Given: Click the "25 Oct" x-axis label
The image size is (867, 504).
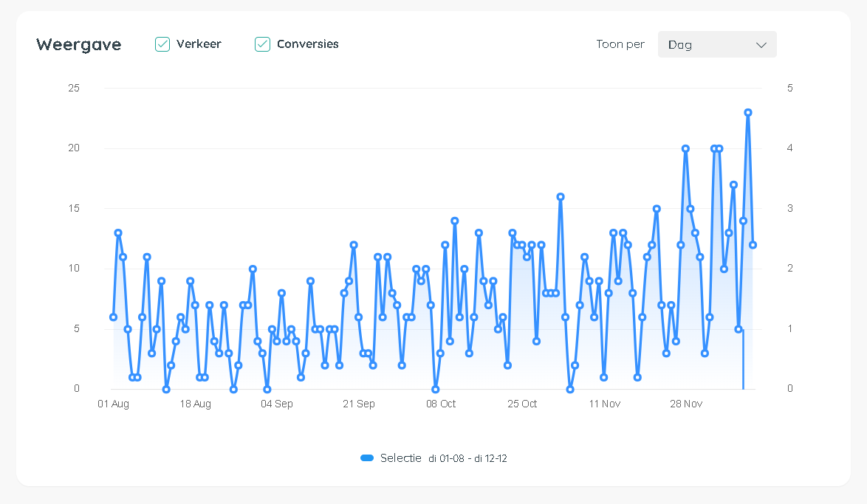Looking at the screenshot, I should tap(523, 404).
